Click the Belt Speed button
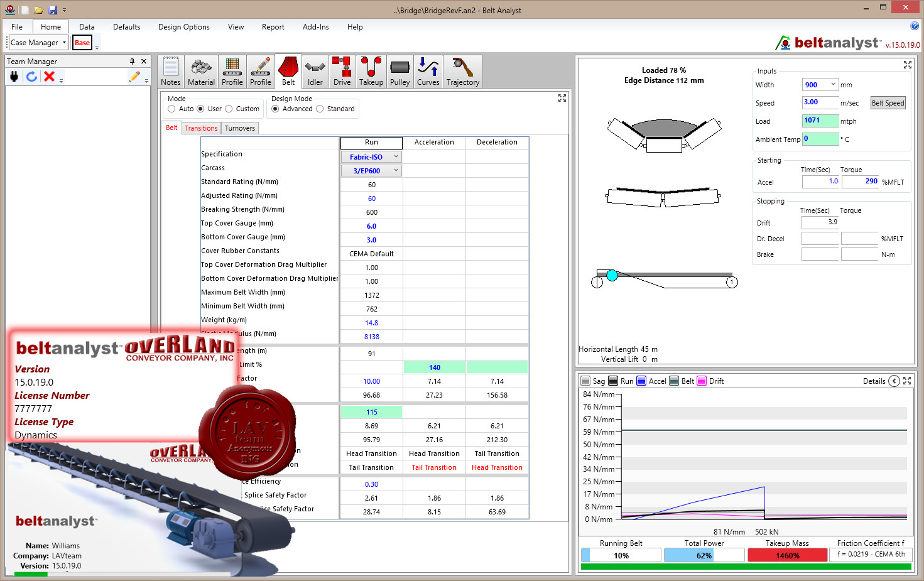This screenshot has width=924, height=581. tap(888, 103)
